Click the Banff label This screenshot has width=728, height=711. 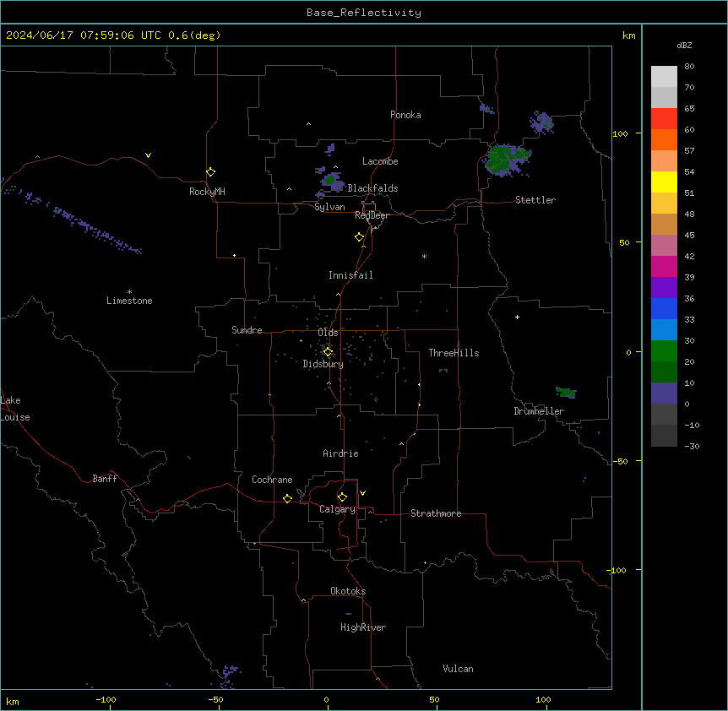(105, 479)
